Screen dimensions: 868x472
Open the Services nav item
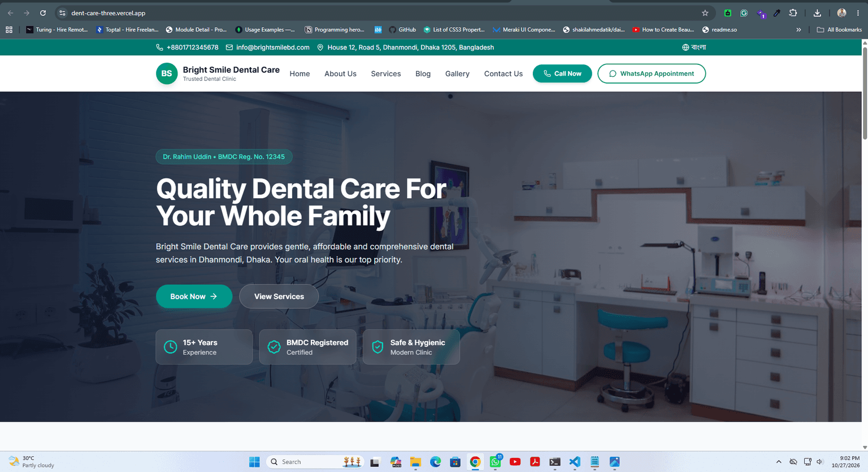[x=386, y=74]
